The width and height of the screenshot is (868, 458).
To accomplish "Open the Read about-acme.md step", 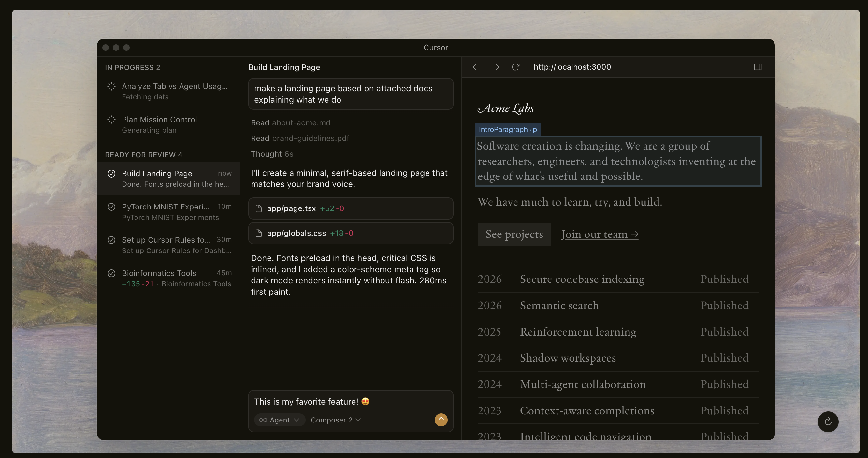I will click(x=290, y=122).
